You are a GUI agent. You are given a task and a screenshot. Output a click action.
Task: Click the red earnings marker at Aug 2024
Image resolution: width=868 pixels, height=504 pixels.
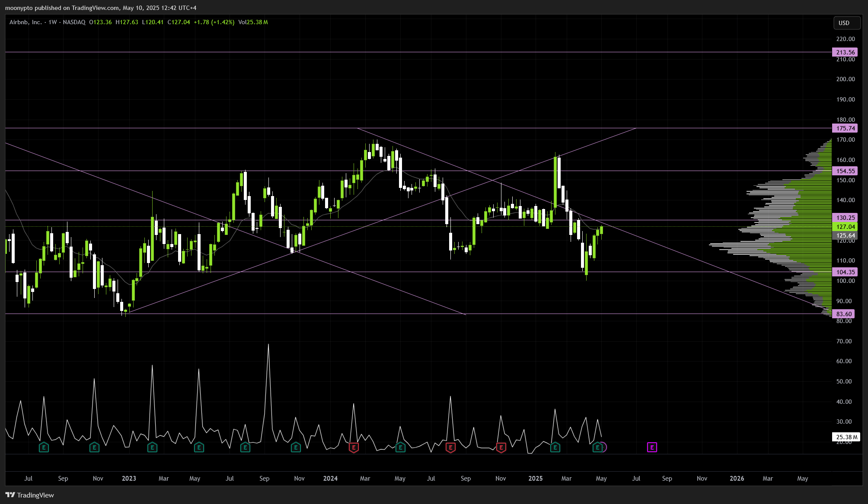point(450,447)
